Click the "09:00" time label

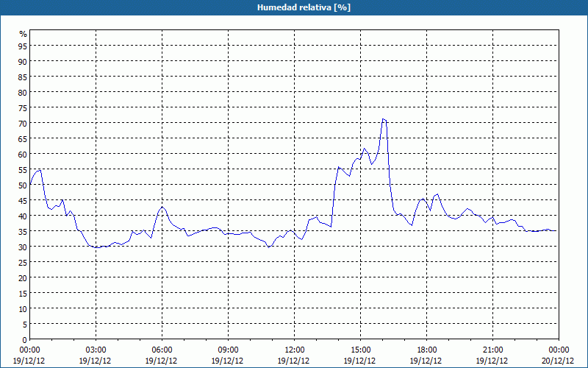point(228,350)
